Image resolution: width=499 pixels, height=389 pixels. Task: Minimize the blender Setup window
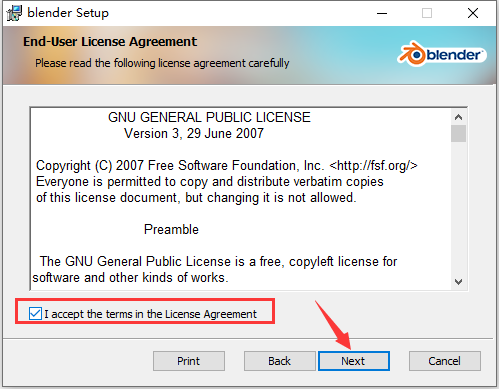click(x=382, y=13)
